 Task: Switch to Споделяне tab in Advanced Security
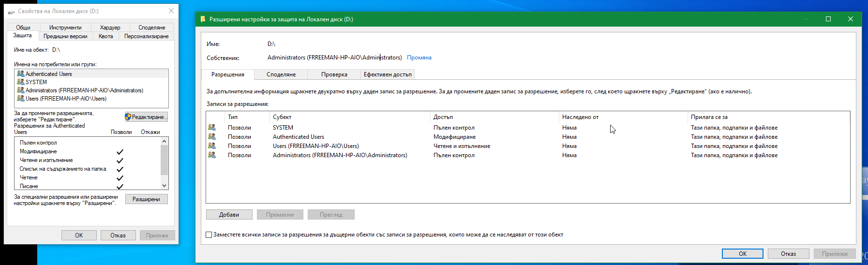click(x=281, y=74)
